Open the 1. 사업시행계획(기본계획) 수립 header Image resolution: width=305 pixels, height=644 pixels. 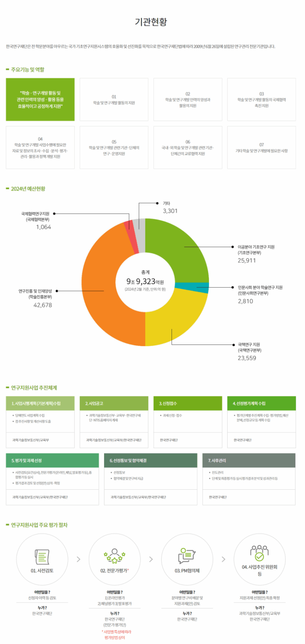click(40, 403)
